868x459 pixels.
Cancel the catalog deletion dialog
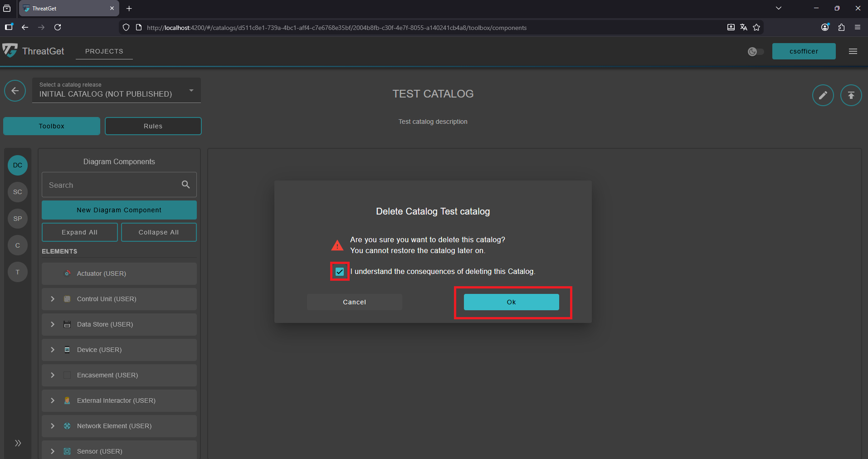(x=354, y=302)
